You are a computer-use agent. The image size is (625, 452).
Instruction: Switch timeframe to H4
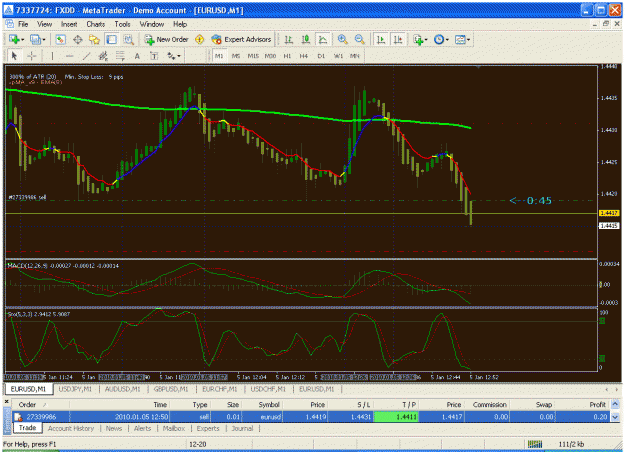[304, 56]
